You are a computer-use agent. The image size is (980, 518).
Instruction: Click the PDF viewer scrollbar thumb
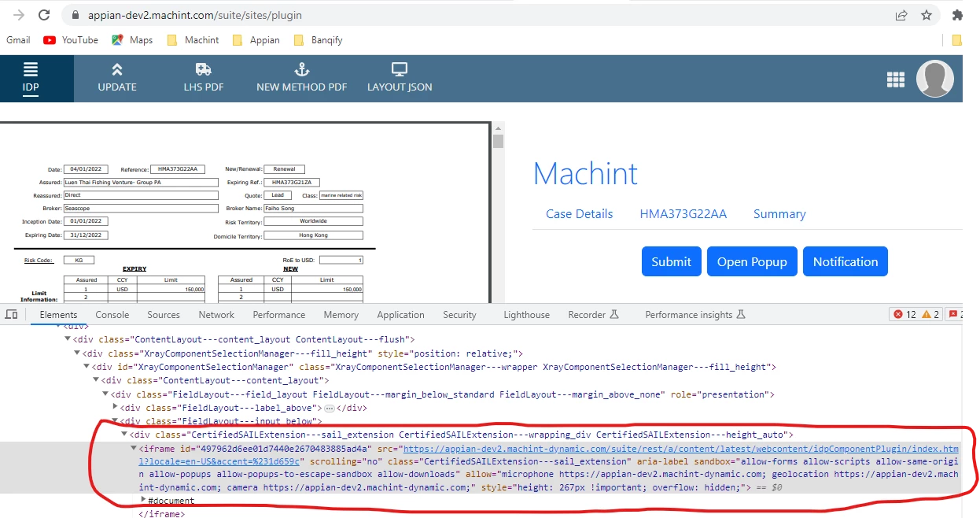point(498,142)
